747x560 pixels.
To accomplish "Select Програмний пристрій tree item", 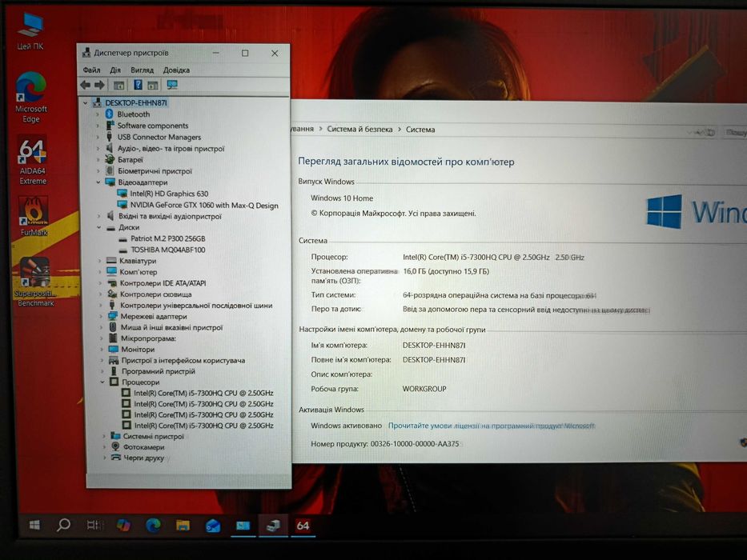I will click(159, 371).
